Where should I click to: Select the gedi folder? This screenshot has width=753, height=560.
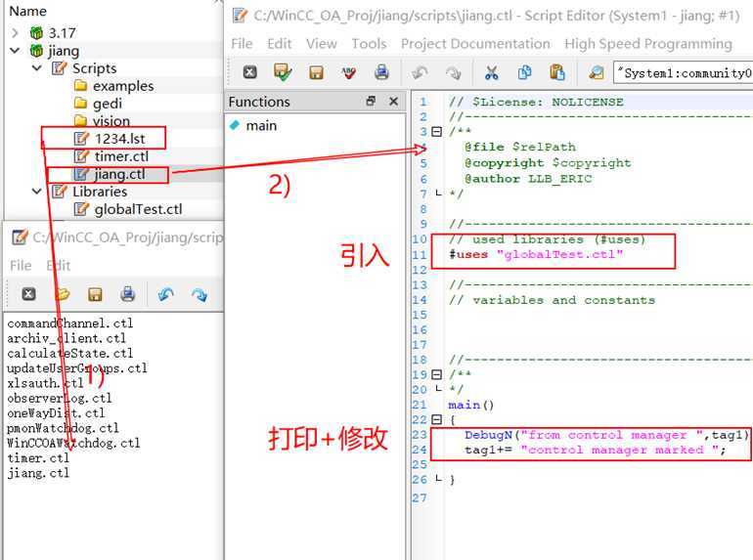click(x=108, y=104)
